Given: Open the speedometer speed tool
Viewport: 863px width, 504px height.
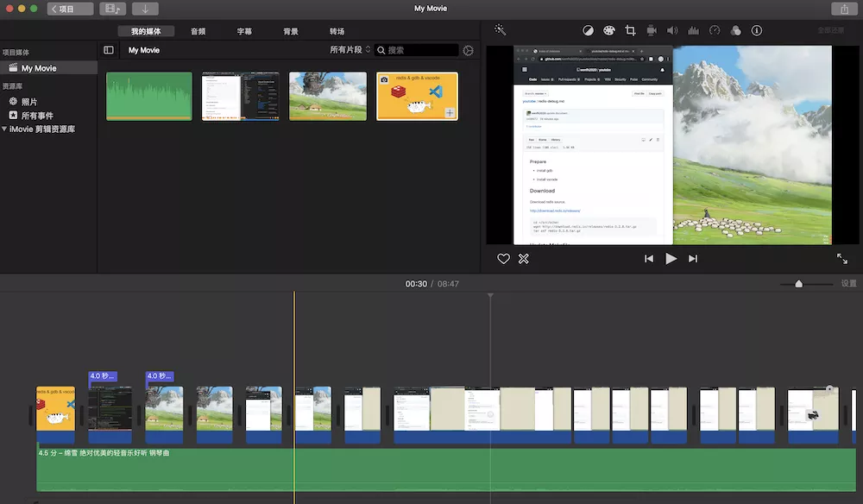Looking at the screenshot, I should pyautogui.click(x=715, y=30).
